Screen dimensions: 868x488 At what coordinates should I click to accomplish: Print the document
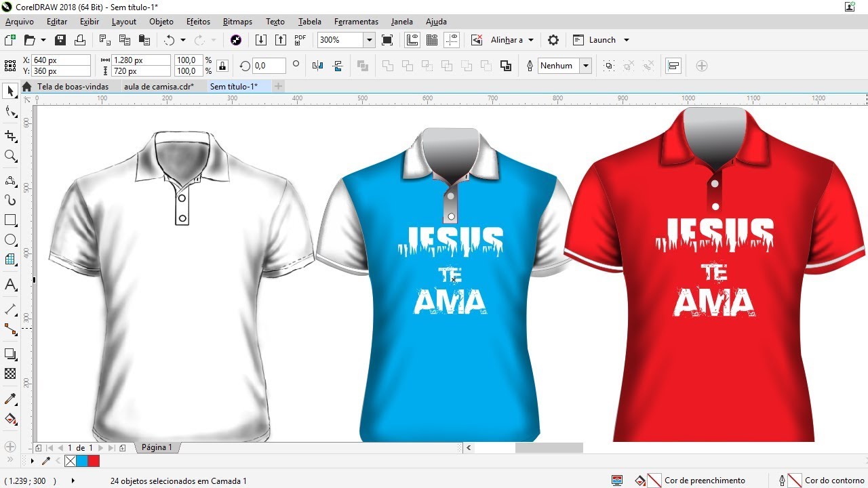pyautogui.click(x=80, y=40)
